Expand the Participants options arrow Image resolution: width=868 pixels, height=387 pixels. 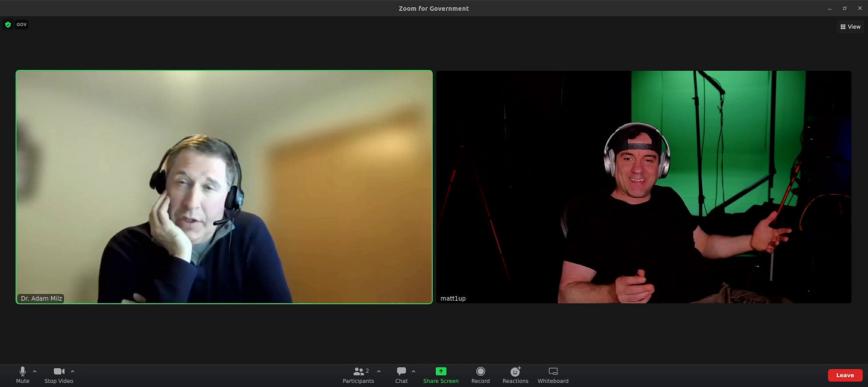click(x=379, y=372)
